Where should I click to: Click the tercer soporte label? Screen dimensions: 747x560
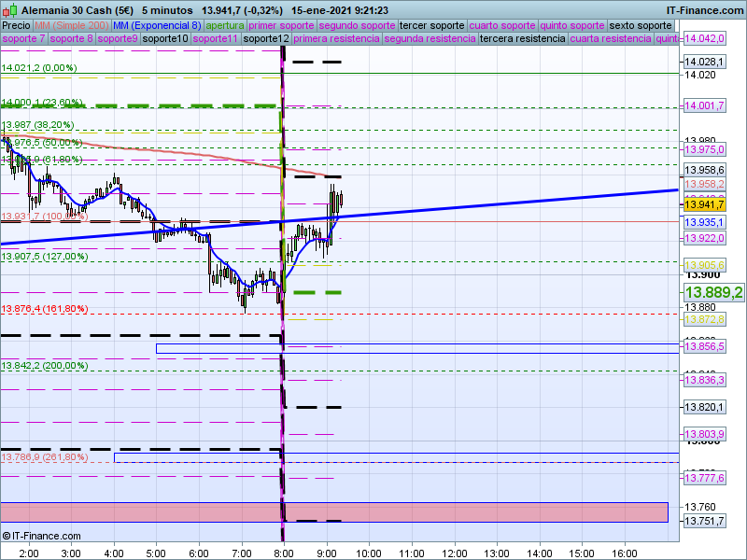click(432, 25)
